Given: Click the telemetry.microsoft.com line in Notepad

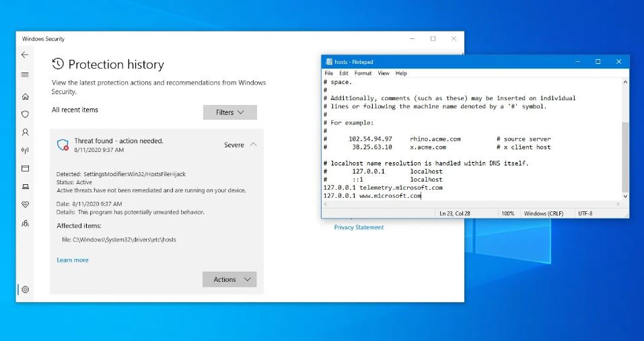Looking at the screenshot, I should (x=383, y=188).
